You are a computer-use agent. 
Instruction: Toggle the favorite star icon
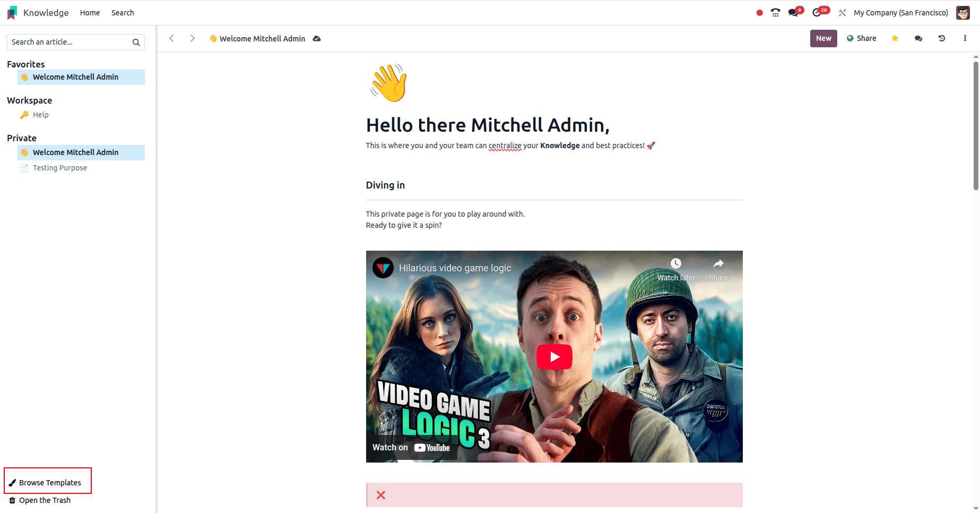coord(895,38)
